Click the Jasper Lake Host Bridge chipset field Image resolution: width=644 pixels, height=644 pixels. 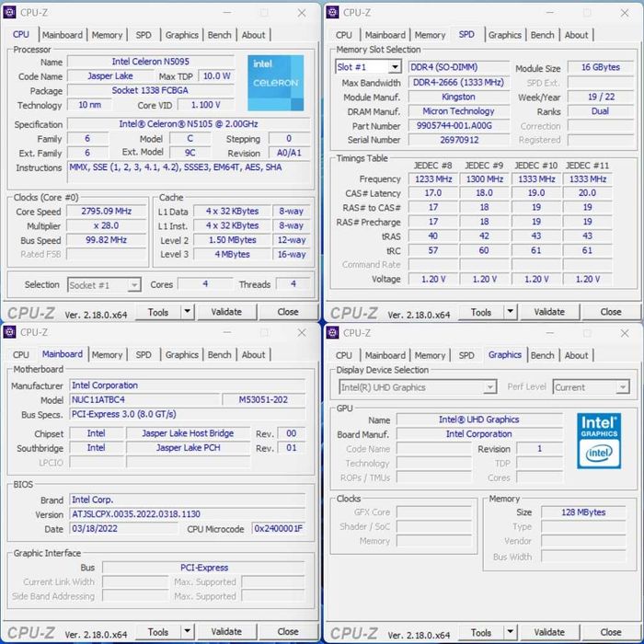188,433
